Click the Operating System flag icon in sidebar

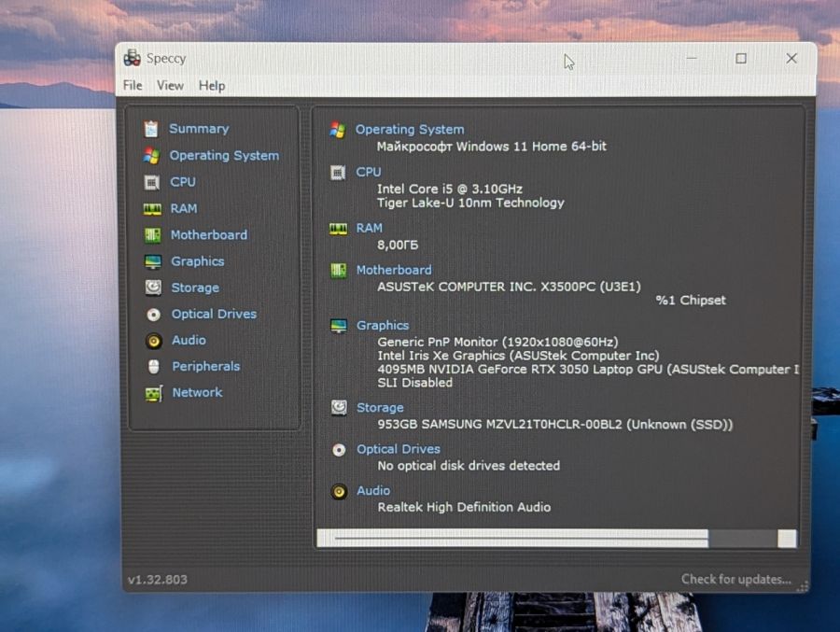151,156
